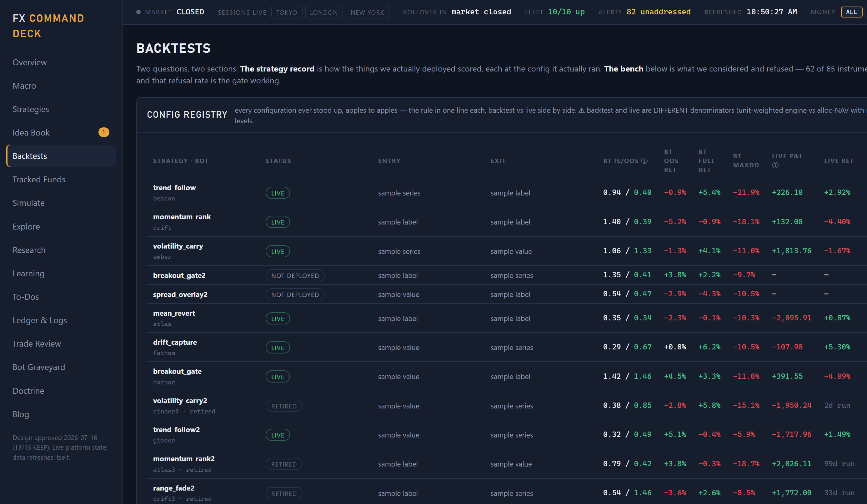Click NOT DEPLOYED badge for breakout_gate2
Image resolution: width=867 pixels, height=504 pixels.
[295, 275]
